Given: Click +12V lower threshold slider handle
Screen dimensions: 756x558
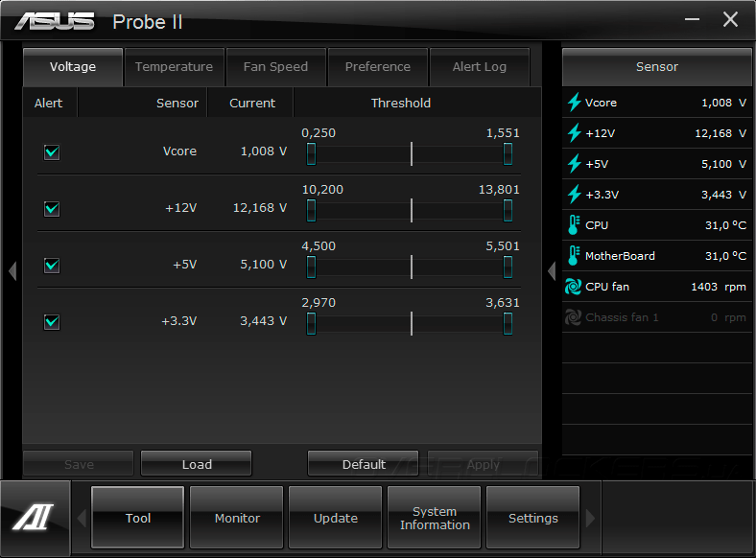Looking at the screenshot, I should (x=312, y=211).
